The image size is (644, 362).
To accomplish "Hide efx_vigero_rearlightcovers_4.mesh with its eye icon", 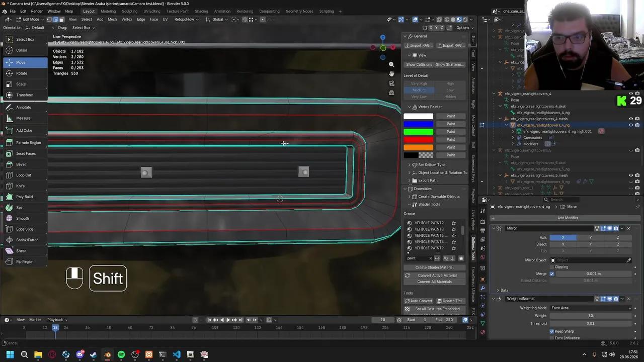I will 631,119.
